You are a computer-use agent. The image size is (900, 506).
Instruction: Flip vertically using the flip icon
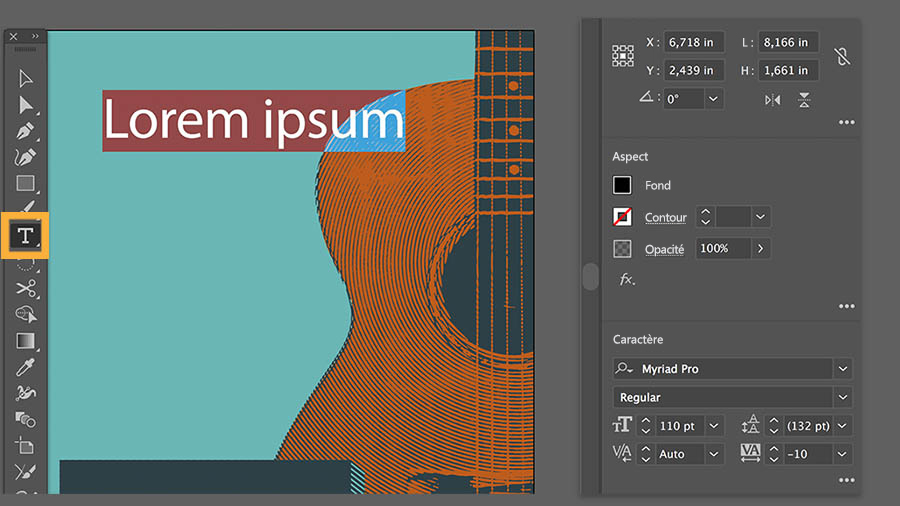tap(804, 100)
